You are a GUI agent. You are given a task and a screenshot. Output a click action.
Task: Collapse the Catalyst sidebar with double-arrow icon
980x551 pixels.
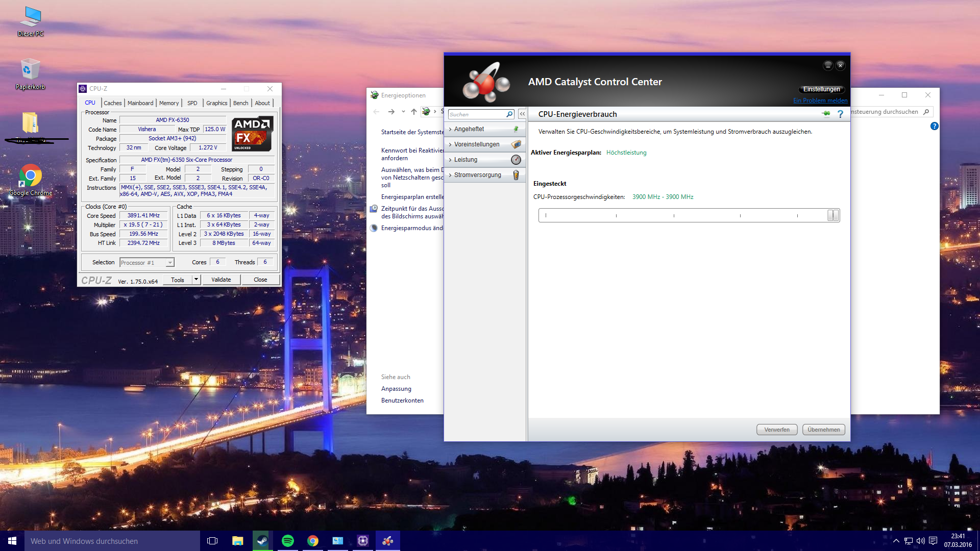coord(522,114)
